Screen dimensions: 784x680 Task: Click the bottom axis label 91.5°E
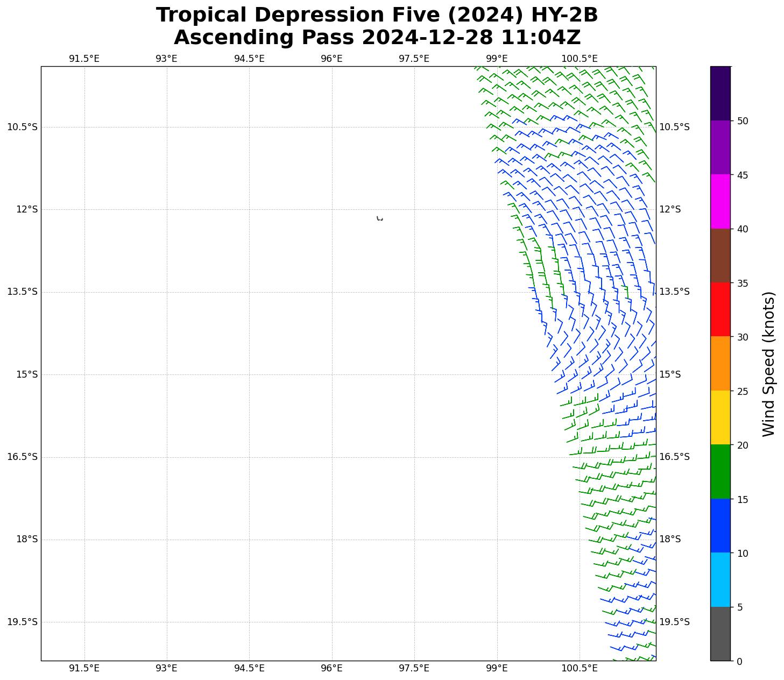click(x=84, y=668)
